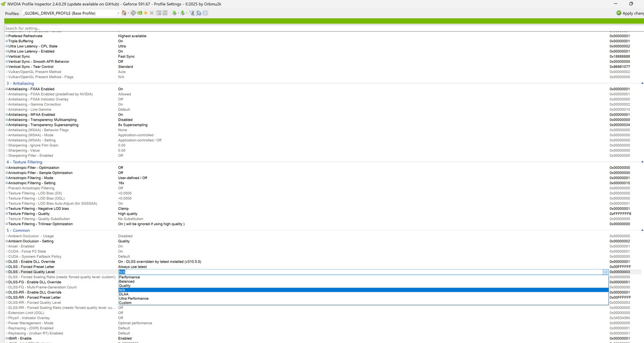The image size is (644, 343).
Task: Click the filter funnel toolbar icon
Action: [x=192, y=13]
